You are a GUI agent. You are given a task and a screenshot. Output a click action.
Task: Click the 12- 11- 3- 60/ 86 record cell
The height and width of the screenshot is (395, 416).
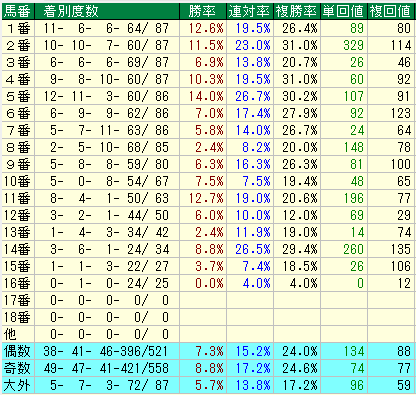click(x=106, y=96)
